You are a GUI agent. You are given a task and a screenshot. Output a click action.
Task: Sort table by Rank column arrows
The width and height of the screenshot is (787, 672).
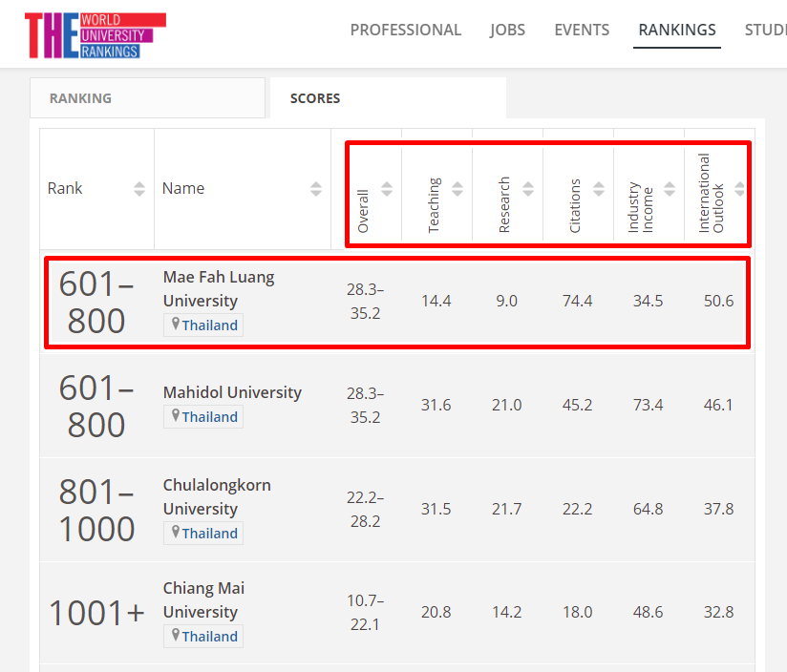pyautogui.click(x=139, y=189)
